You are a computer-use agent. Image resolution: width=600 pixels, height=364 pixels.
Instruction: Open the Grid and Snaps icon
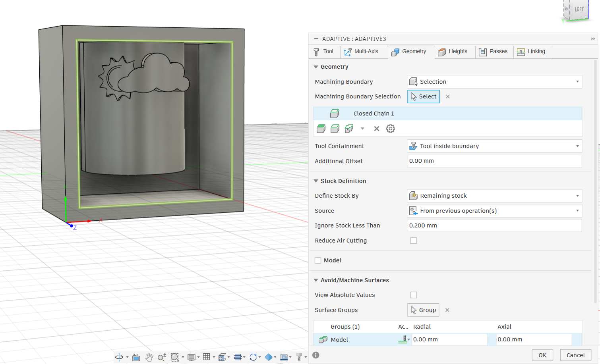click(206, 357)
